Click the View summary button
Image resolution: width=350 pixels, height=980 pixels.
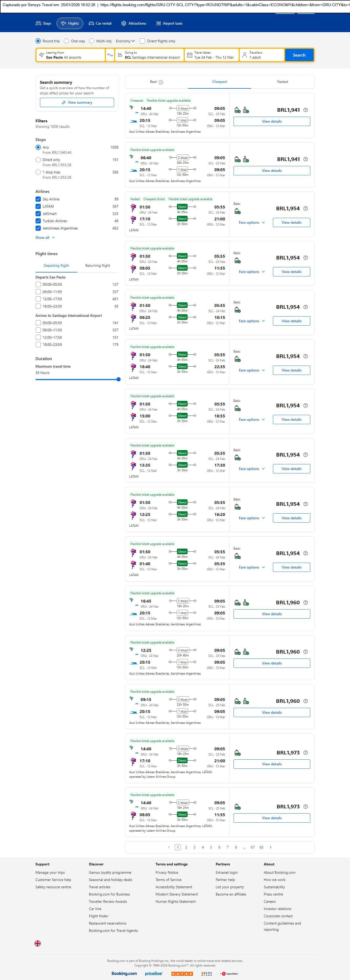(x=77, y=103)
